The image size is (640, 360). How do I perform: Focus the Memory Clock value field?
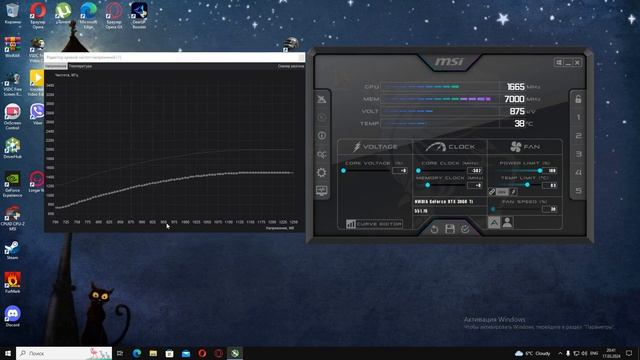[x=475, y=185]
